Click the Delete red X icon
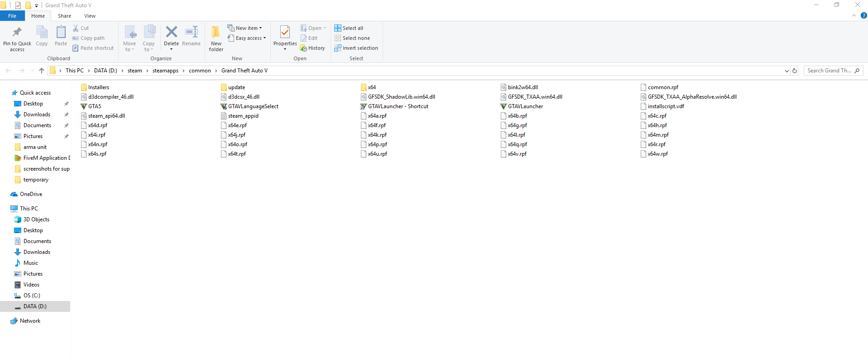Viewport: 868px width, 358px height. tap(171, 32)
